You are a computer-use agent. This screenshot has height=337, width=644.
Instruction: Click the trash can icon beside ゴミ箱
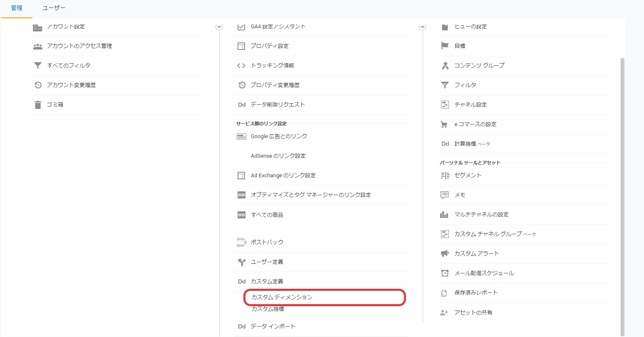38,104
